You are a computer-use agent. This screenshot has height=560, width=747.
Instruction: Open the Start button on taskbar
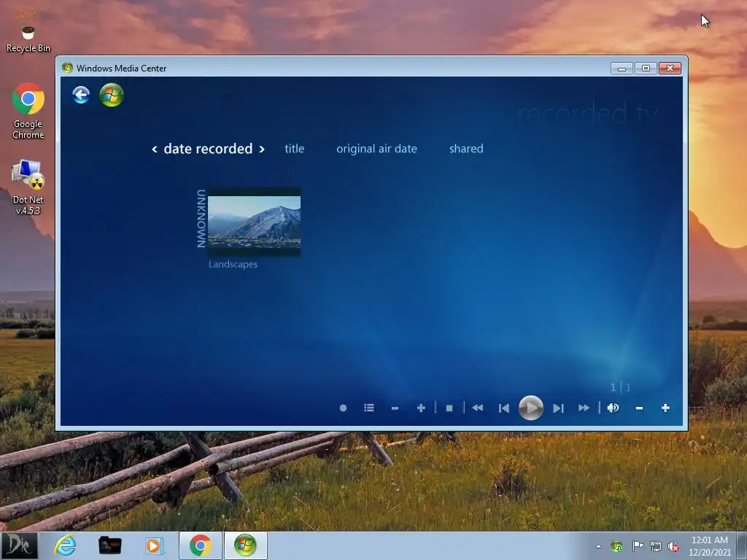(x=18, y=545)
